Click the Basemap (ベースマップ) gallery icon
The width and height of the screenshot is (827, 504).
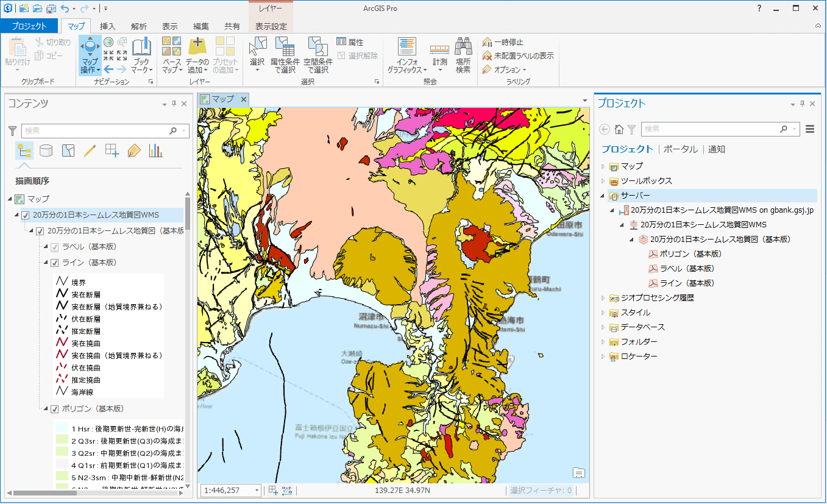point(171,48)
